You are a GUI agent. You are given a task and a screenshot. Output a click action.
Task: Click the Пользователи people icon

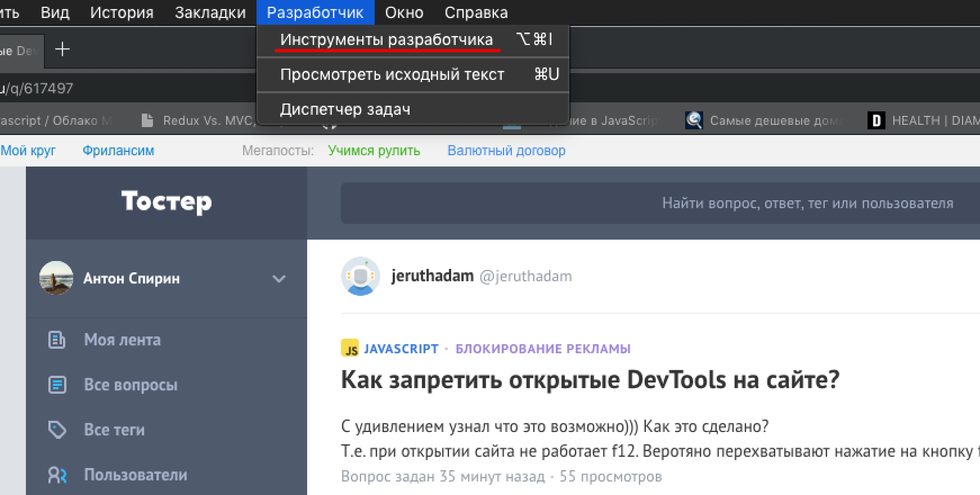coord(57,475)
